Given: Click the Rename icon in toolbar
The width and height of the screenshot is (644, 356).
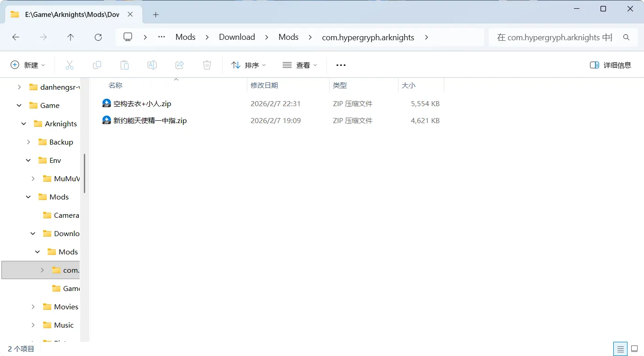Looking at the screenshot, I should coord(152,65).
